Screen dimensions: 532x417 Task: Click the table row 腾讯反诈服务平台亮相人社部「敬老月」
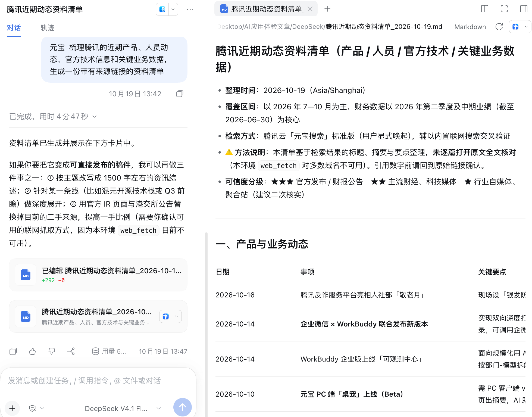pos(371,295)
